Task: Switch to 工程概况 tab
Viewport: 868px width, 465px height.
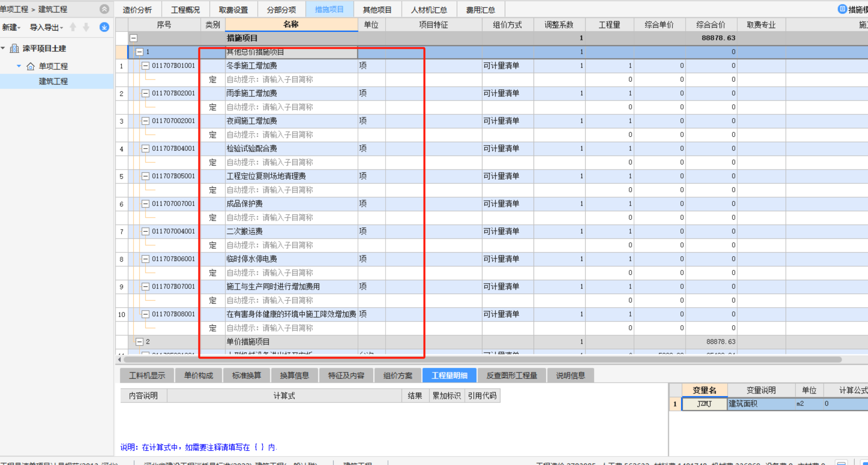Action: point(185,10)
